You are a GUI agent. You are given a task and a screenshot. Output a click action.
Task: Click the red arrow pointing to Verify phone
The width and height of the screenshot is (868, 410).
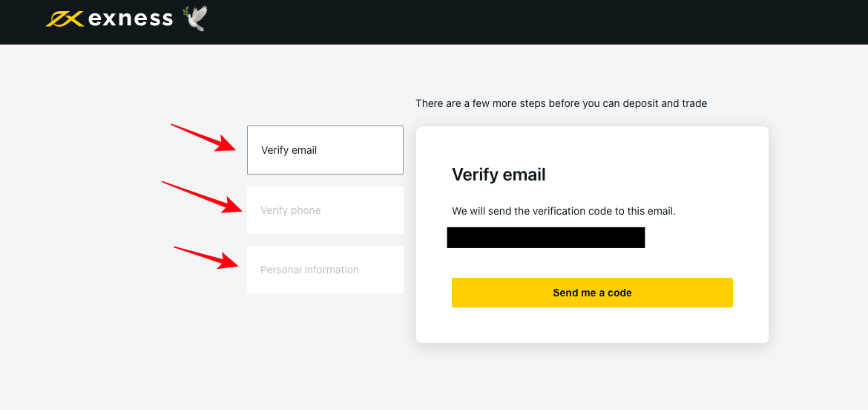tap(202, 197)
